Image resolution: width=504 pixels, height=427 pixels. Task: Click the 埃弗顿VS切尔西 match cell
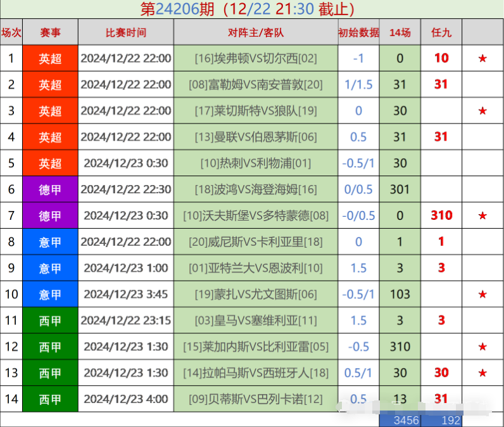click(x=255, y=58)
